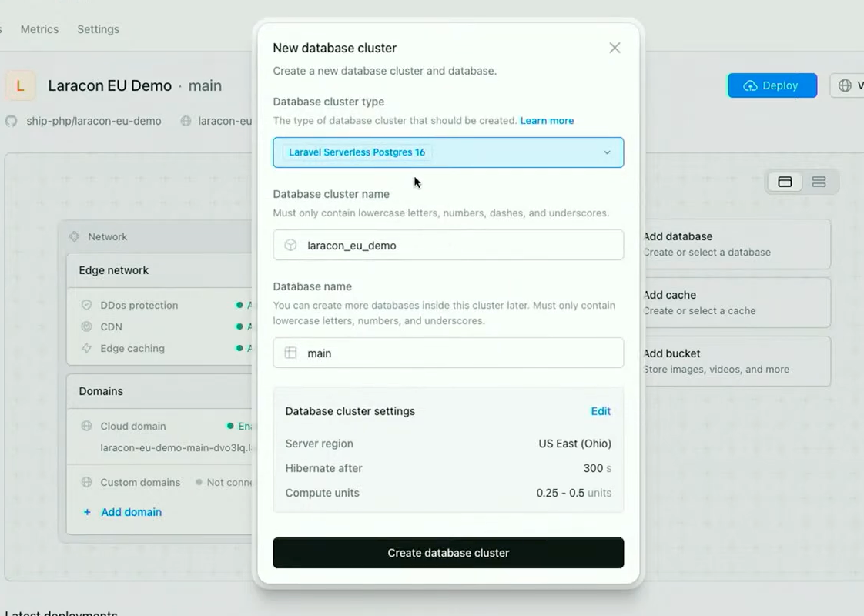Switch to list view layout icon

tap(819, 182)
